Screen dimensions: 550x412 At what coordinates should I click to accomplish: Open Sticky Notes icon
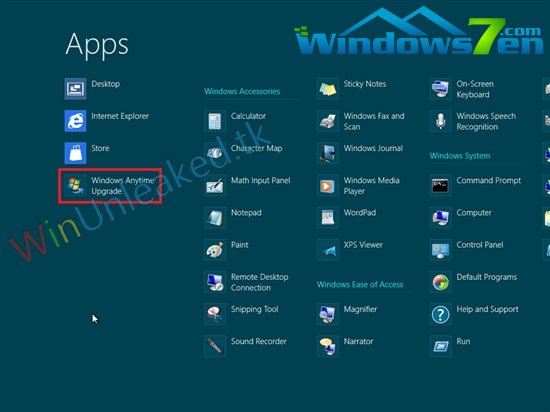328,89
